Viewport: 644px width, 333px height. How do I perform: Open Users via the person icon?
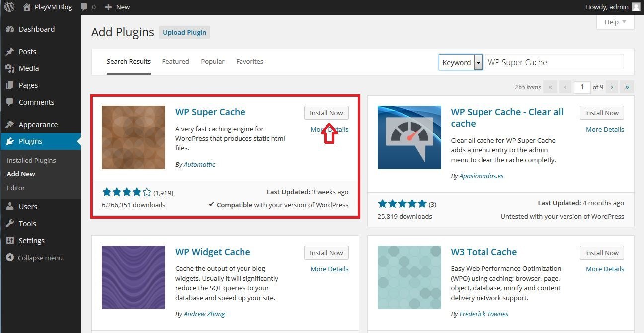[11, 206]
